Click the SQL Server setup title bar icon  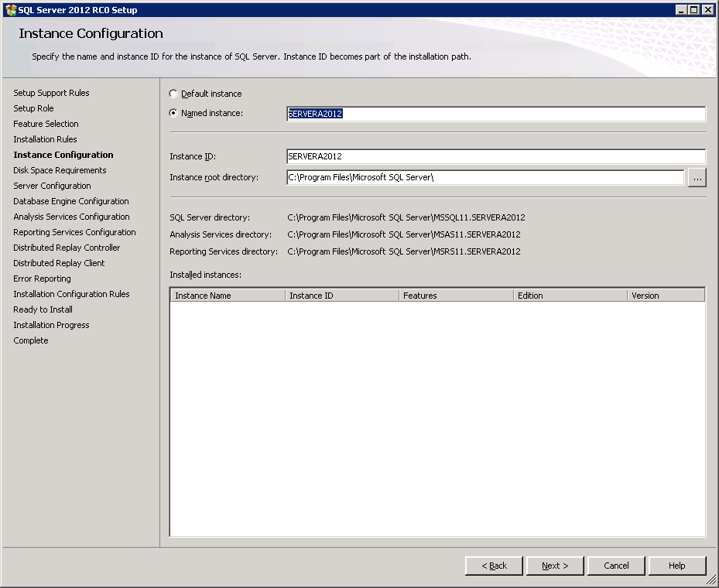10,9
